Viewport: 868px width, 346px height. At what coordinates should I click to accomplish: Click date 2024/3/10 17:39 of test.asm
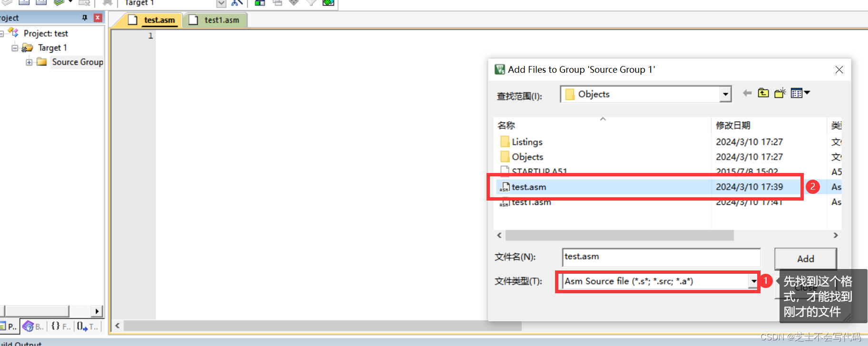[750, 187]
